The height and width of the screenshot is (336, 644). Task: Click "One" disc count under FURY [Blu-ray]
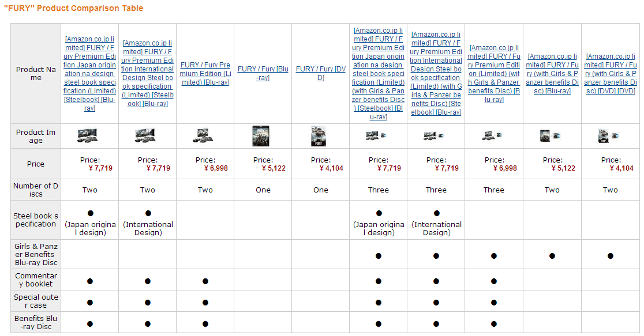pyautogui.click(x=263, y=190)
